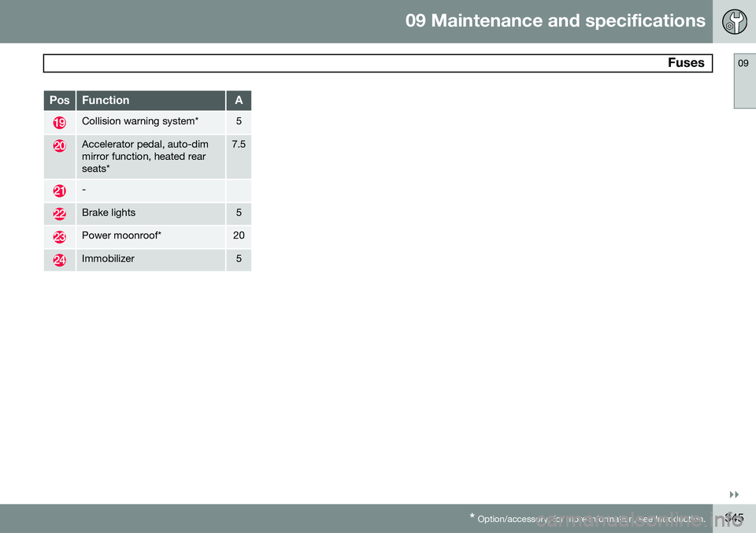Click the red position 22 badge
The width and height of the screenshot is (756, 533).
coord(59,214)
